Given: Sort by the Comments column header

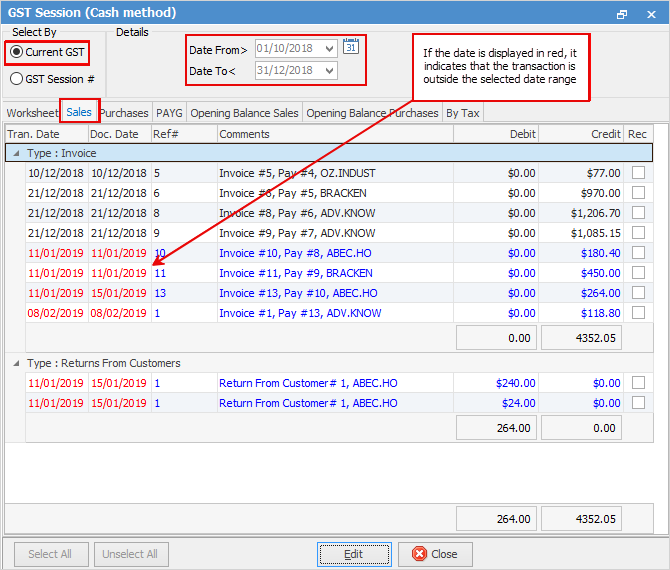Looking at the screenshot, I should (x=335, y=134).
